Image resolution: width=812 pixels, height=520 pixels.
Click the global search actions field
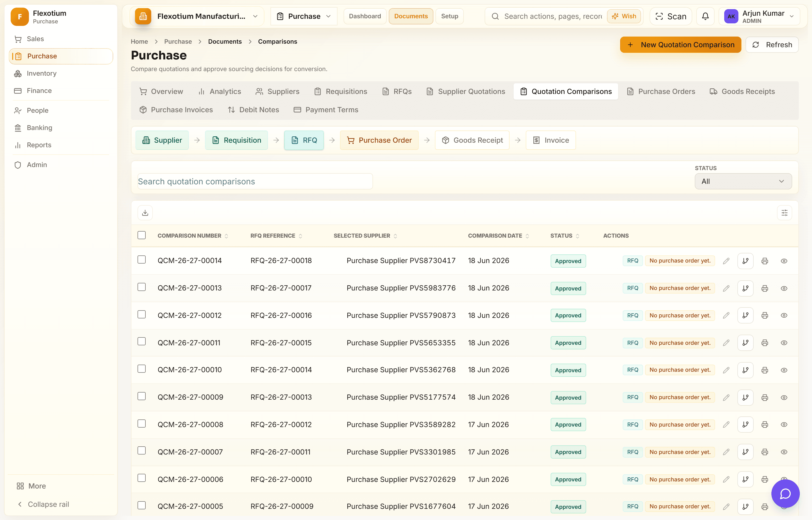click(x=553, y=16)
